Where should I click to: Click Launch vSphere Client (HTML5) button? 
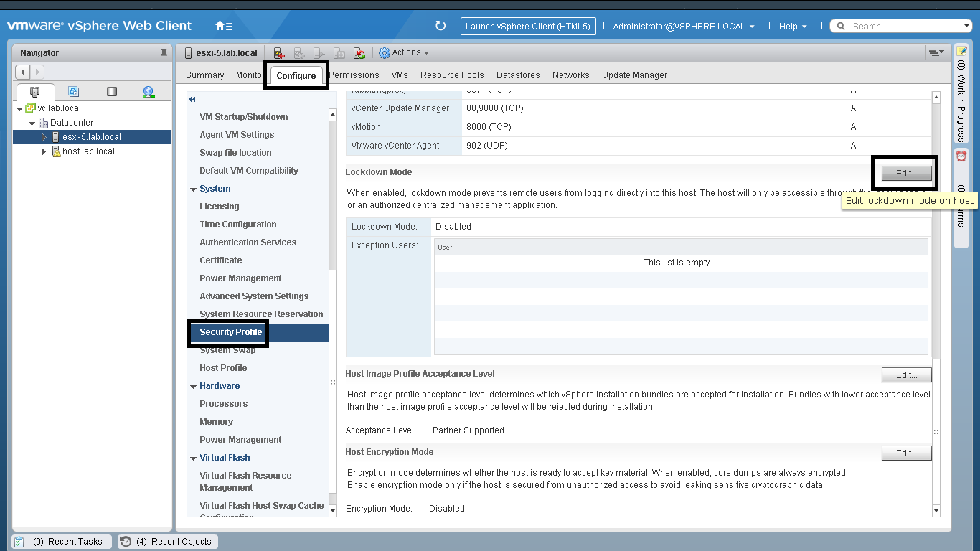(527, 27)
